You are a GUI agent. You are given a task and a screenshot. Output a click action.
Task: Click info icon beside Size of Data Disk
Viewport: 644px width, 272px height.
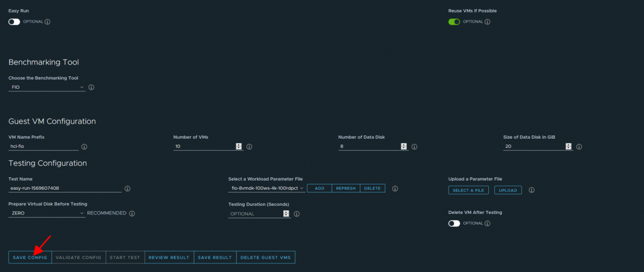579,147
